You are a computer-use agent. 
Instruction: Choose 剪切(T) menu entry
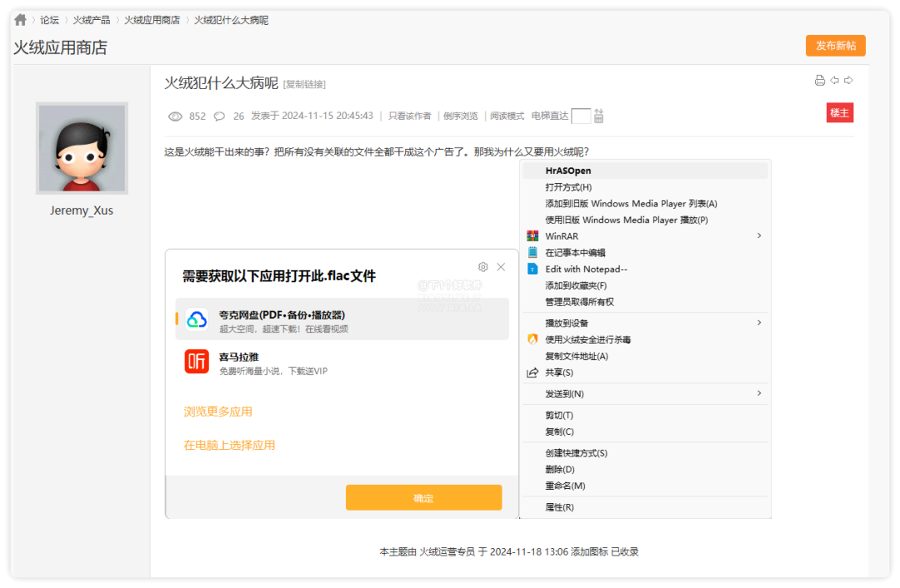645,416
